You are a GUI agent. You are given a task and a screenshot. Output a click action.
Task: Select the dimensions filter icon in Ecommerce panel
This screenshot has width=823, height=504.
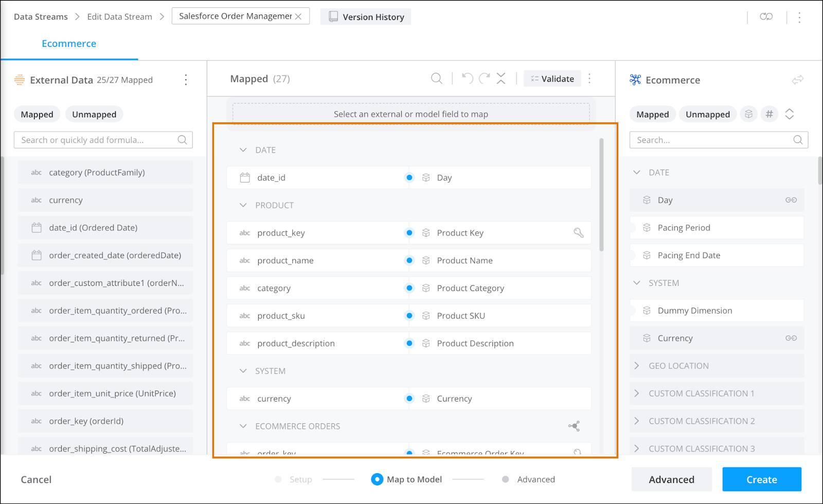749,114
